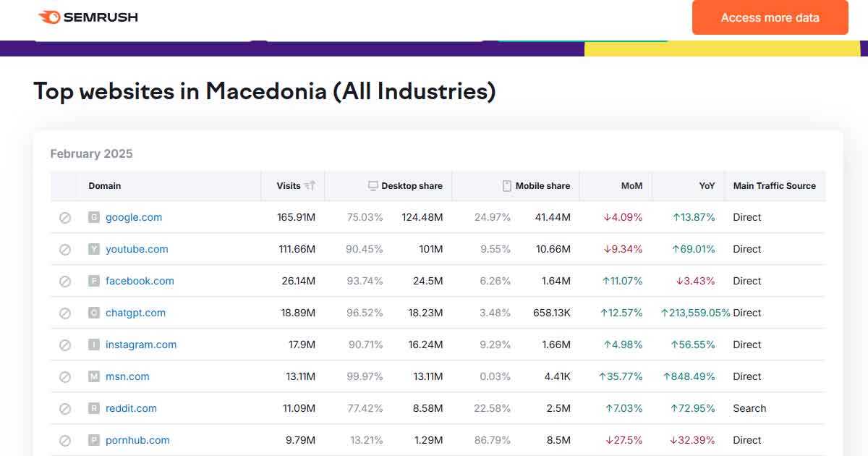The height and width of the screenshot is (456, 868).
Task: Click the 124.48M desktop visits for google.com
Action: coord(422,217)
